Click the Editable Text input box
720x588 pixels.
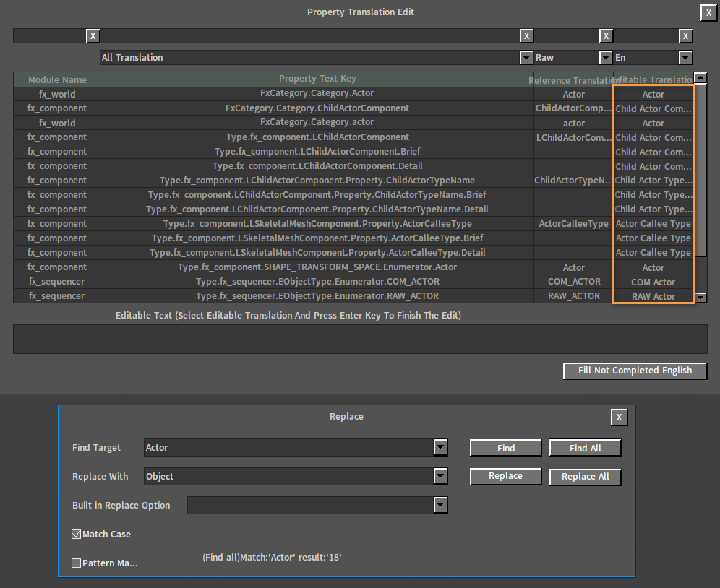[x=360, y=339]
